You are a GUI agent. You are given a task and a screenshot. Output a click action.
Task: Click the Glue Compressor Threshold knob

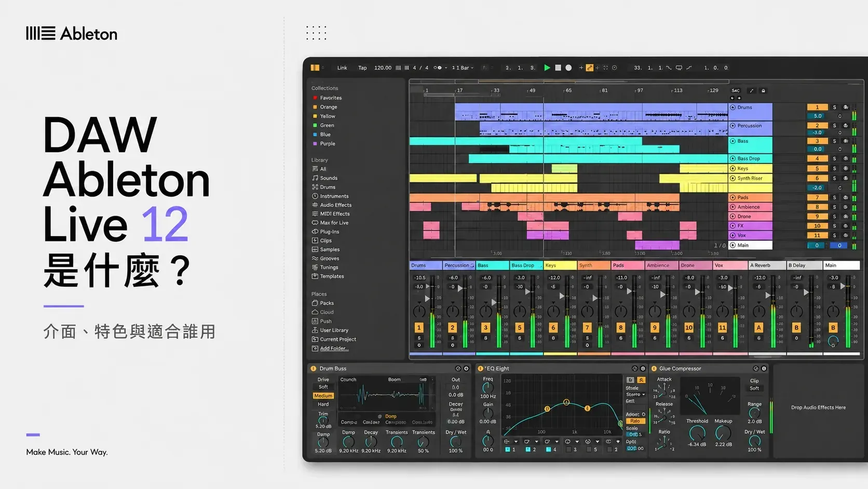[697, 432]
